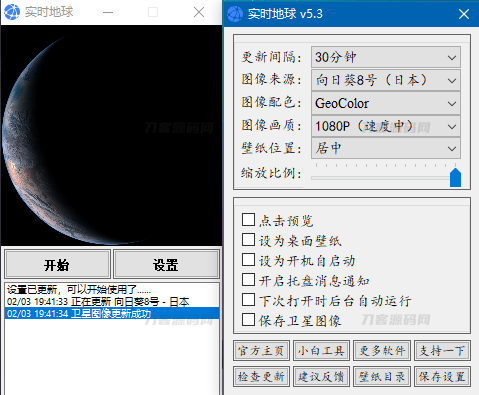Expand the 图像来源 dropdown 向日葵8号

pyautogui.click(x=386, y=80)
